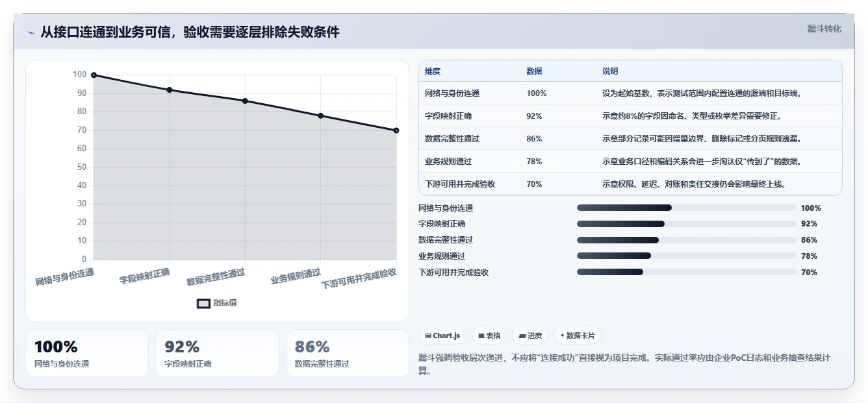Viewport: 868px width, 403px height.
Task: Click the 92% value in the table
Action: [534, 116]
